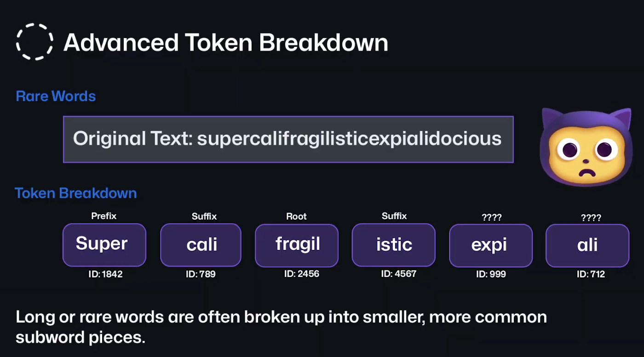The image size is (644, 357).
Task: Click the "ID: 2456" label
Action: (x=301, y=274)
